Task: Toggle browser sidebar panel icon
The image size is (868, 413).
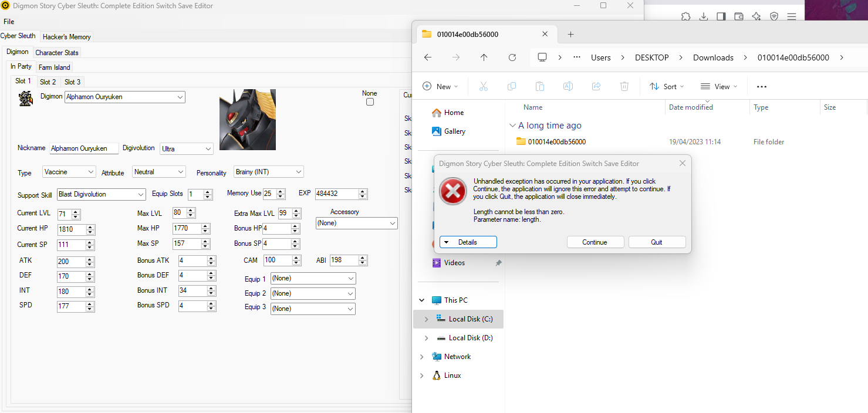Action: [x=721, y=16]
